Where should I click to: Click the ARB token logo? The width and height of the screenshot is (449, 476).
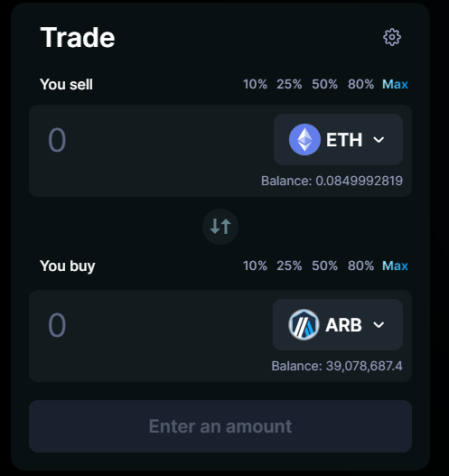tap(304, 325)
